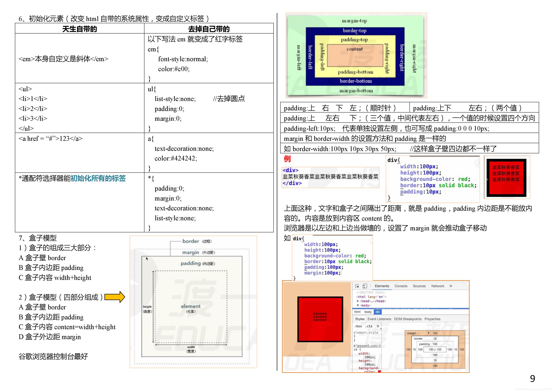Click the 100 × 100 content box in box model
The image size is (554, 392).
tap(435, 349)
